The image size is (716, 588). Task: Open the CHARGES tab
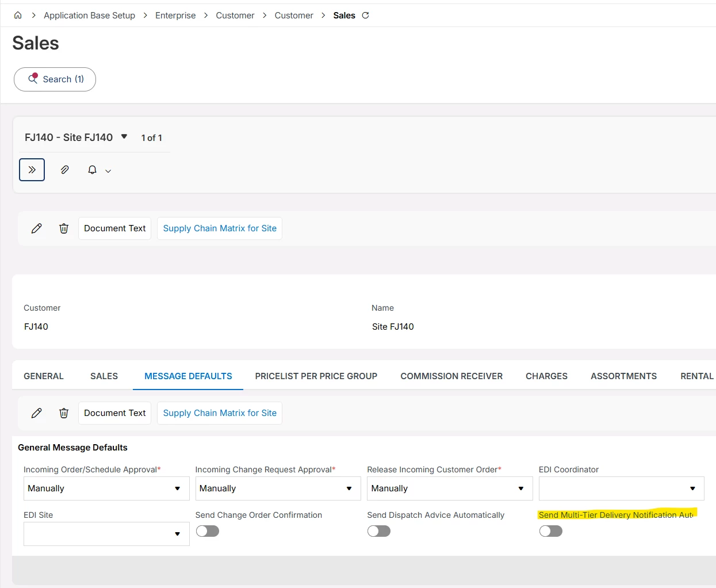coord(546,376)
